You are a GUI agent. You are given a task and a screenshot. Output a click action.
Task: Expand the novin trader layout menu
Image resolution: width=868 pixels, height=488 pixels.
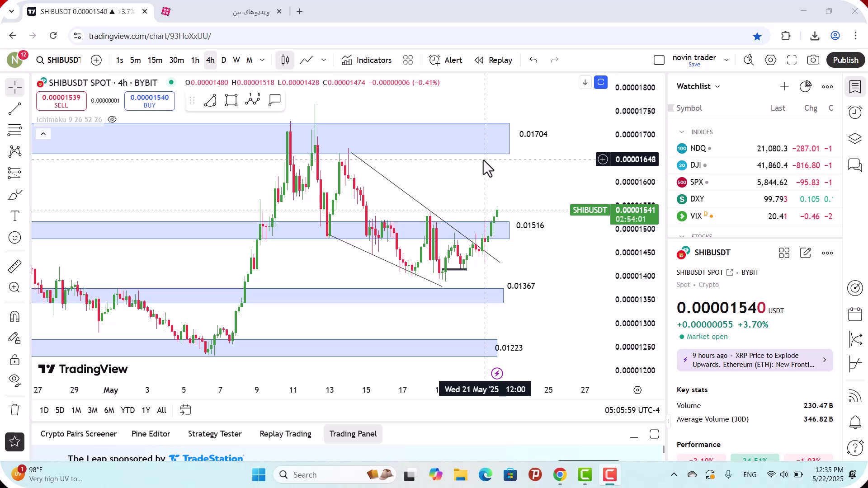click(x=726, y=60)
